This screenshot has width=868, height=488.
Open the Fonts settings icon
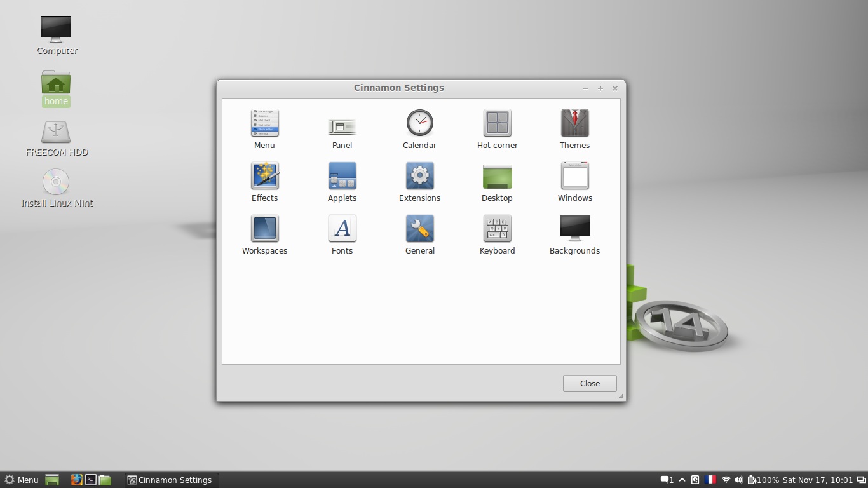[x=342, y=229]
